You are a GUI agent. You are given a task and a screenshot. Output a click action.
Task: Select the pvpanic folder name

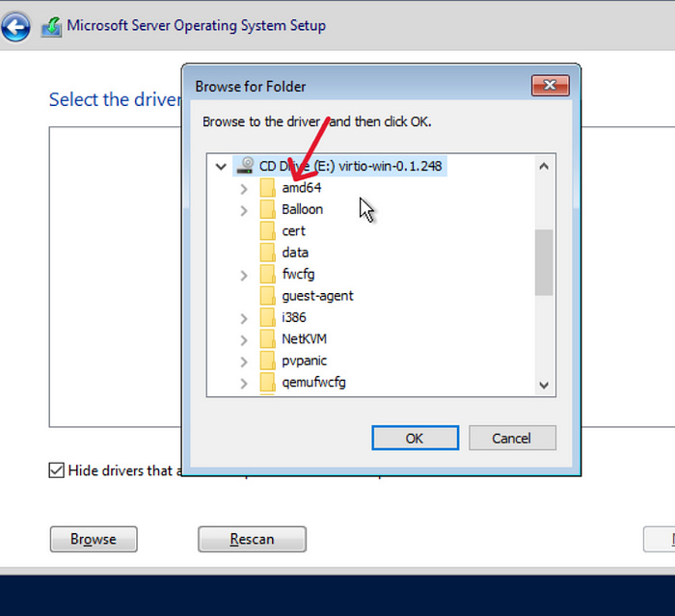click(x=304, y=361)
